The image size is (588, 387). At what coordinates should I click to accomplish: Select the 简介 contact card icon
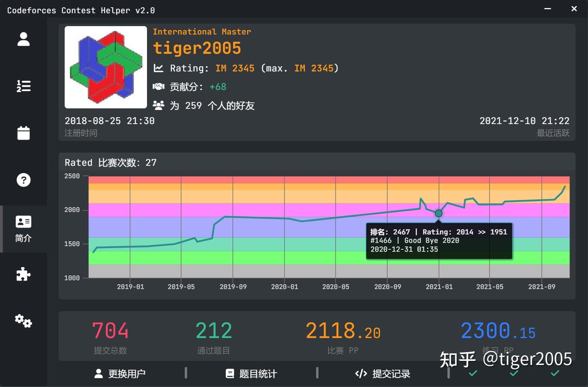(x=23, y=221)
